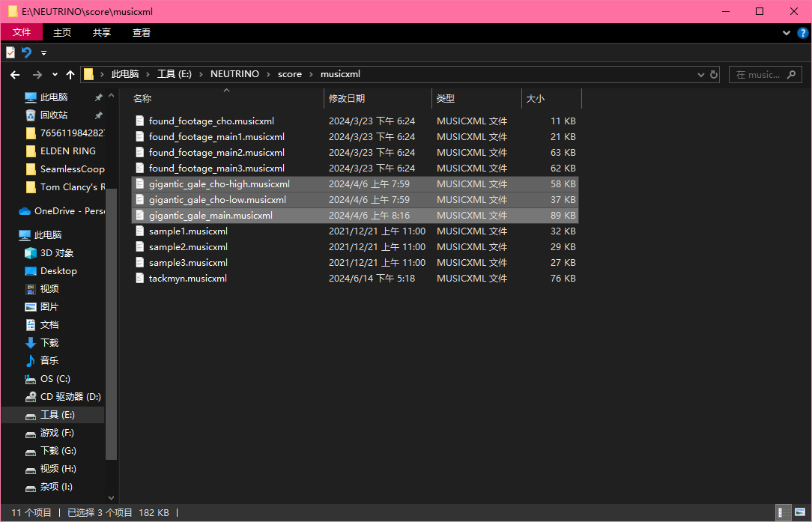Viewport: 812px width, 522px height.
Task: Click the Properties icon in quick access toolbar
Action: click(x=10, y=52)
